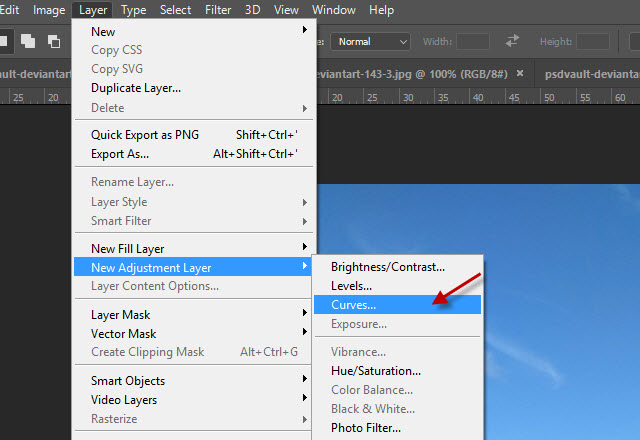This screenshot has width=640, height=440.
Task: Click Duplicate Layer in the Layer menu
Action: click(136, 88)
